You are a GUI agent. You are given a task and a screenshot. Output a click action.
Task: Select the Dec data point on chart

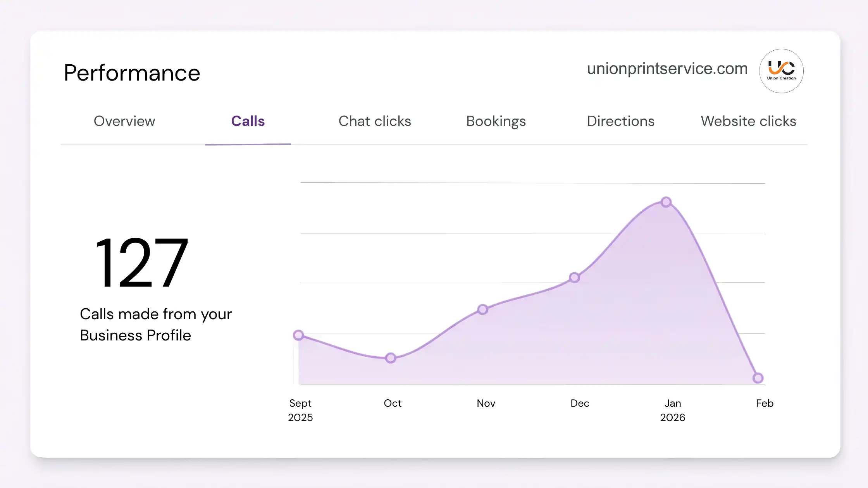pos(574,277)
